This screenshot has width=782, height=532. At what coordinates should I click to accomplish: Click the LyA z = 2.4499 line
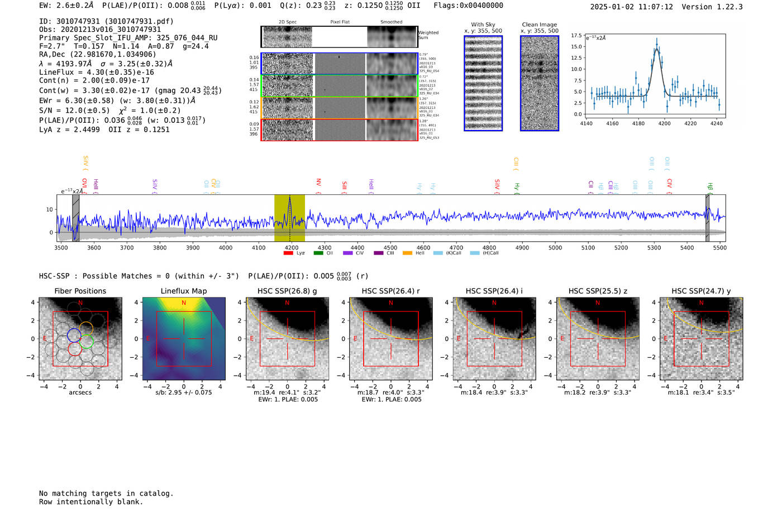pos(104,130)
